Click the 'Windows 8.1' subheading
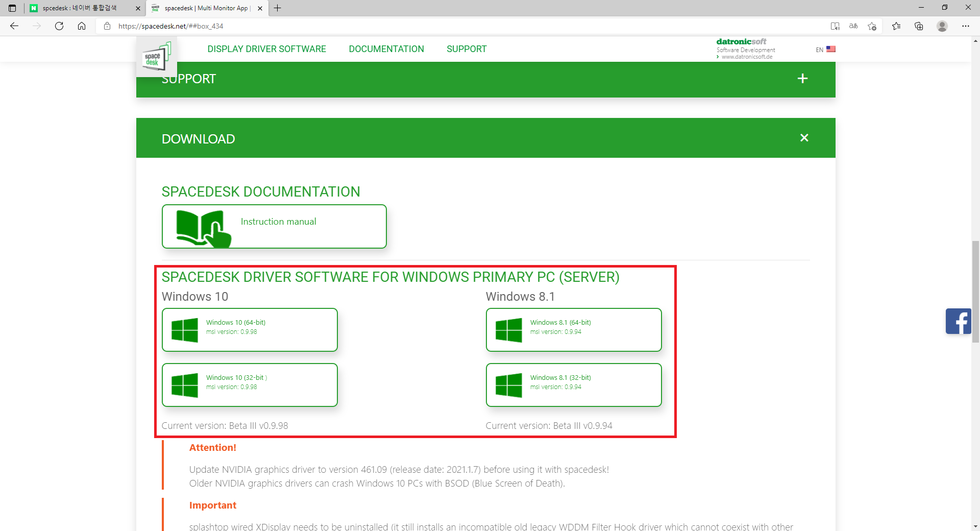Image resolution: width=980 pixels, height=531 pixels. tap(520, 297)
